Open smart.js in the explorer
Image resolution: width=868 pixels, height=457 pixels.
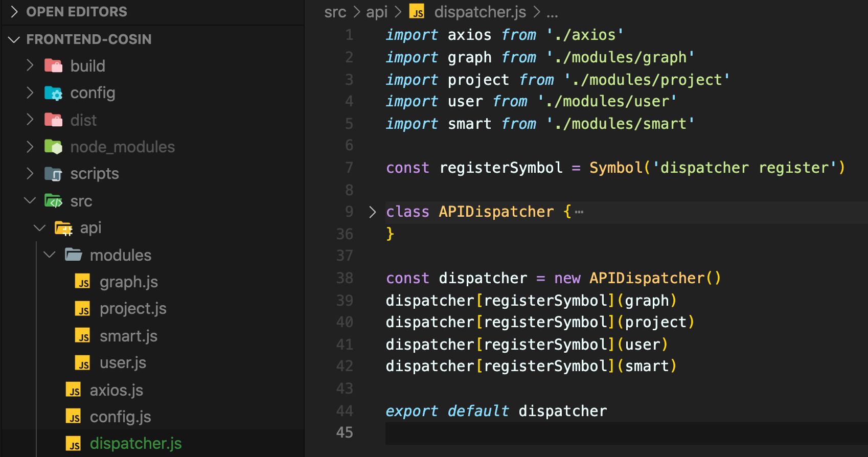[128, 336]
